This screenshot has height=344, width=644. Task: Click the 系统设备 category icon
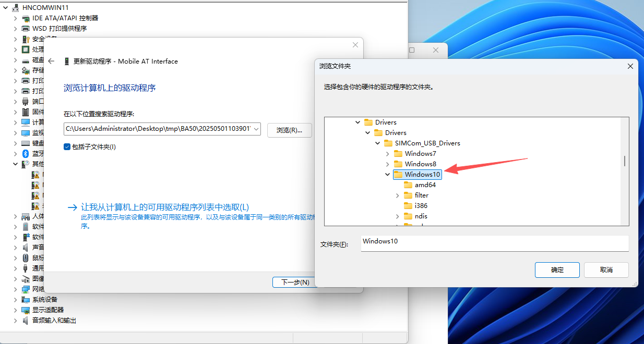tap(26, 300)
